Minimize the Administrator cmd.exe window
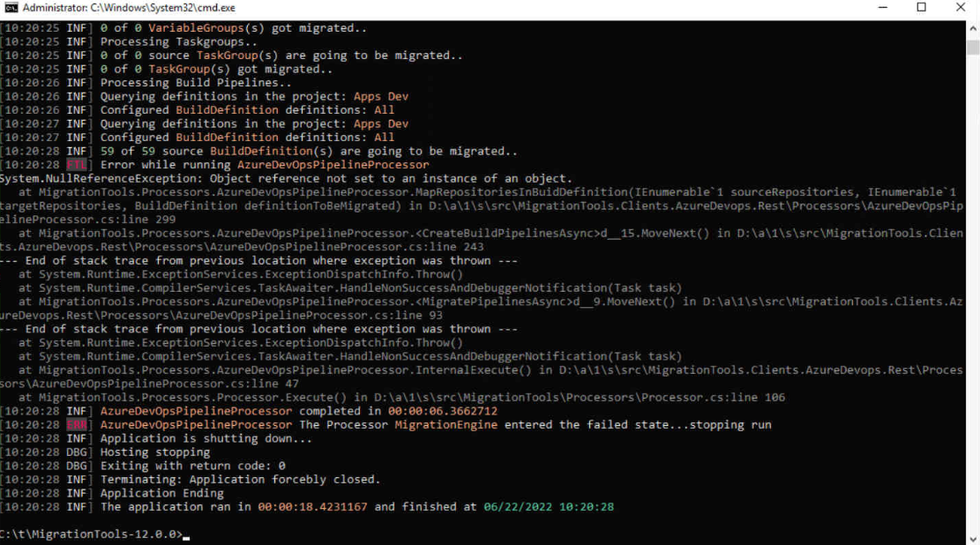The height and width of the screenshot is (545, 980). (882, 8)
